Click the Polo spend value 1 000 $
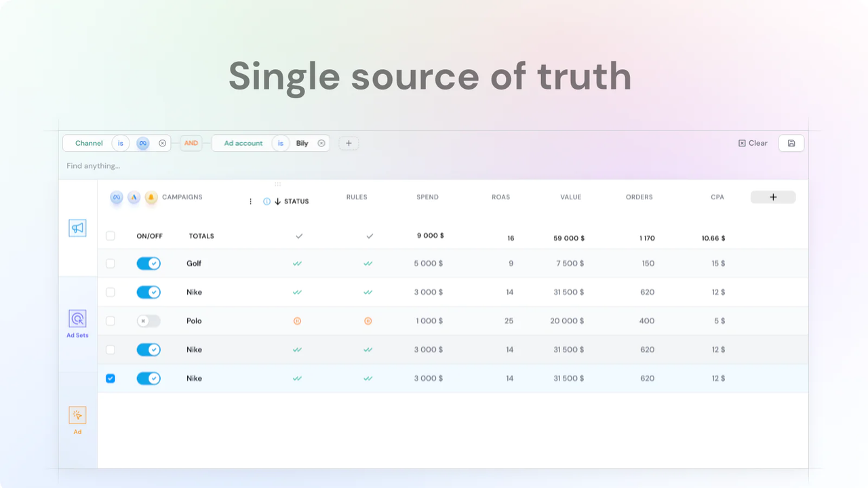 click(x=429, y=321)
